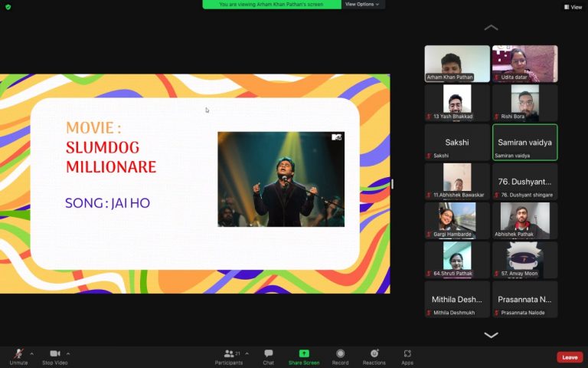This screenshot has width=588, height=368.
Task: Show more participants with down chevron
Action: (x=491, y=335)
